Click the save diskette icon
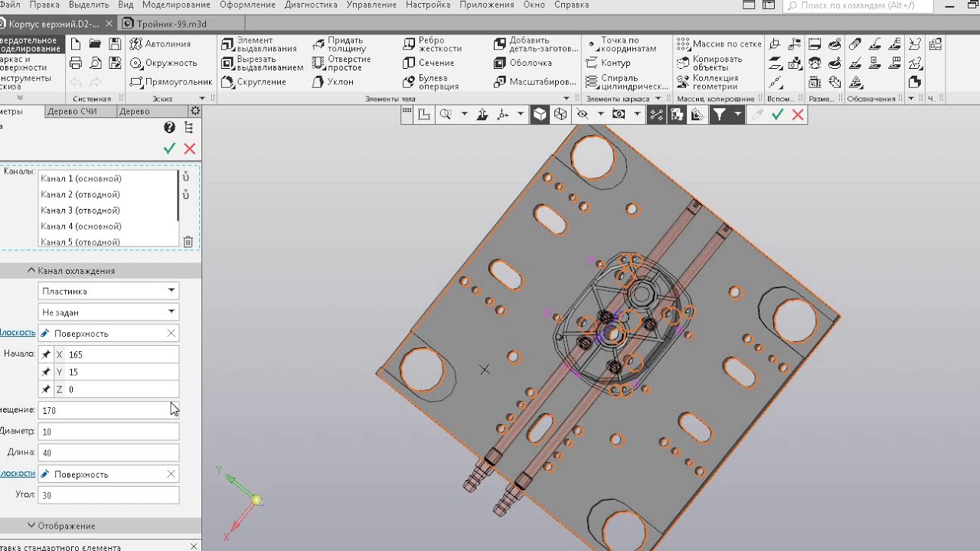The width and height of the screenshot is (980, 551). (115, 44)
